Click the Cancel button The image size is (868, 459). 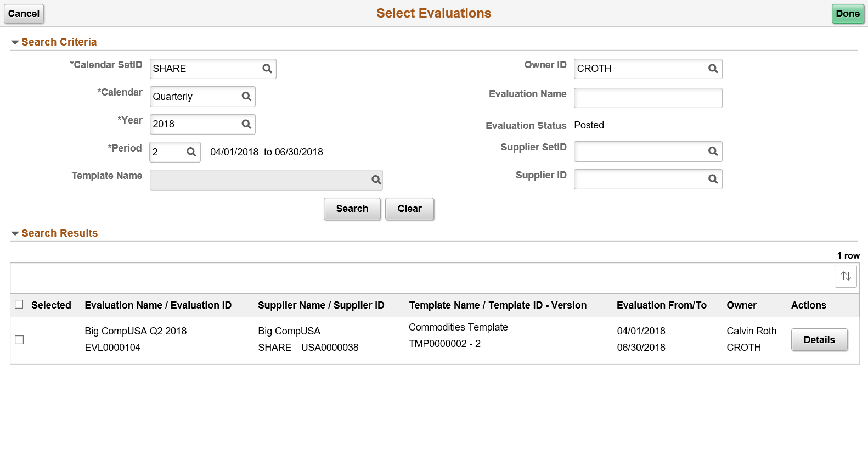point(24,14)
